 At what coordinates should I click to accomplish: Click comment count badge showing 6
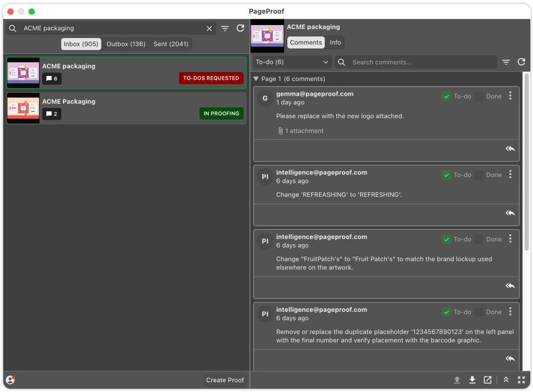tap(52, 79)
